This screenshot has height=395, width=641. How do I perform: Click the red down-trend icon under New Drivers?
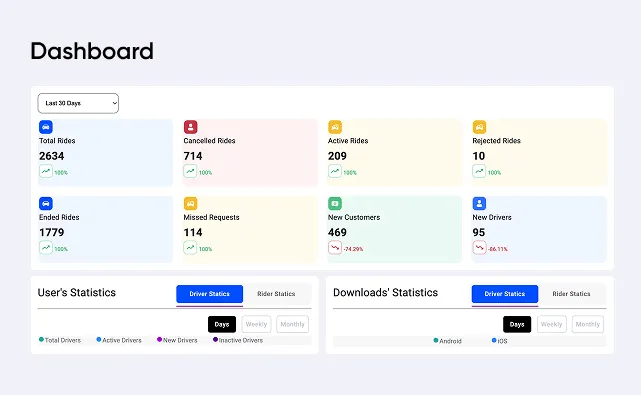[x=479, y=247]
